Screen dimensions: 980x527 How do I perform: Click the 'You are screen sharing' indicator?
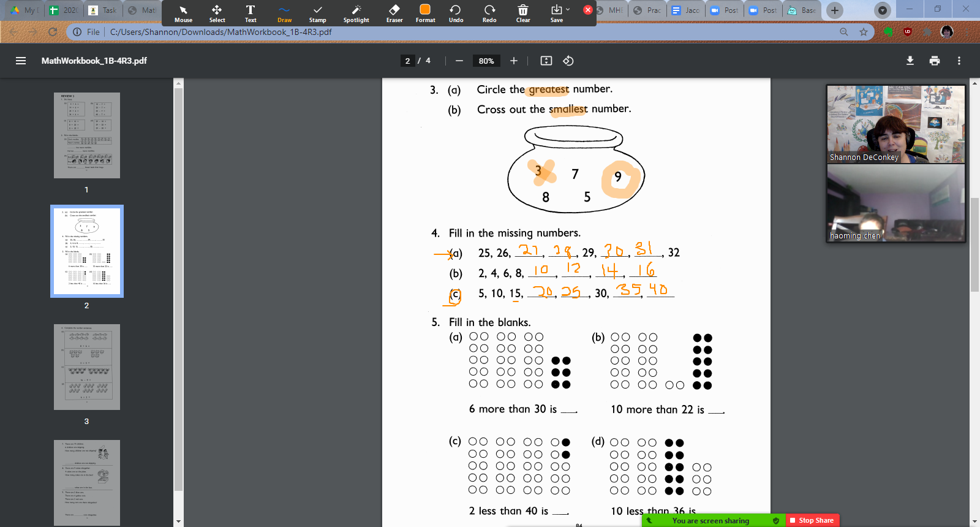pos(710,521)
